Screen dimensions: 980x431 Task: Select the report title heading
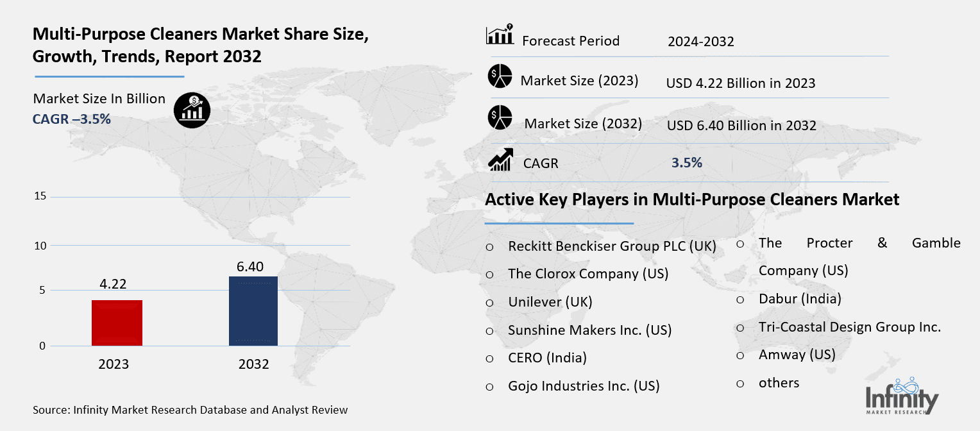click(x=201, y=45)
